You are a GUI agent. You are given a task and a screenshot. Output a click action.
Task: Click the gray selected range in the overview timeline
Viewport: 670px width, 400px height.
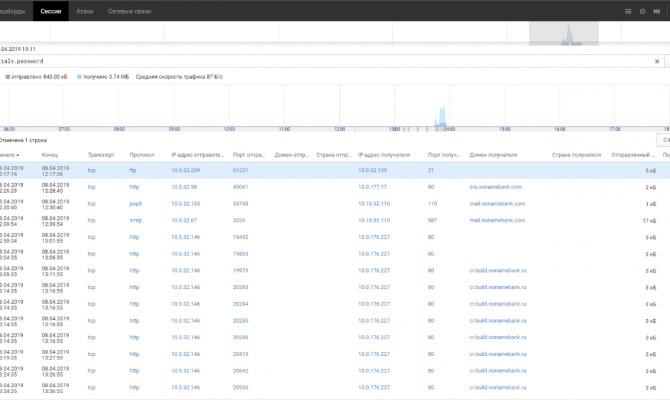(x=564, y=33)
